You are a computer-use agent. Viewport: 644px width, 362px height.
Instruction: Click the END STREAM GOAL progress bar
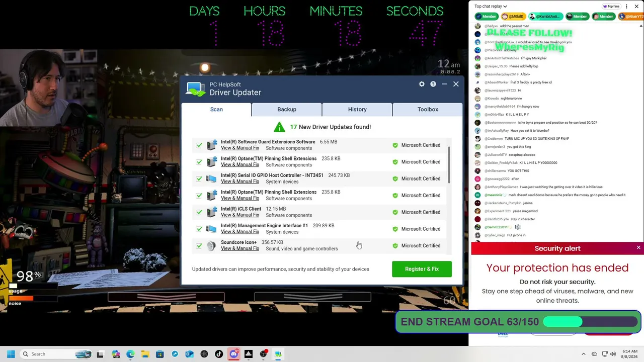tap(590, 322)
